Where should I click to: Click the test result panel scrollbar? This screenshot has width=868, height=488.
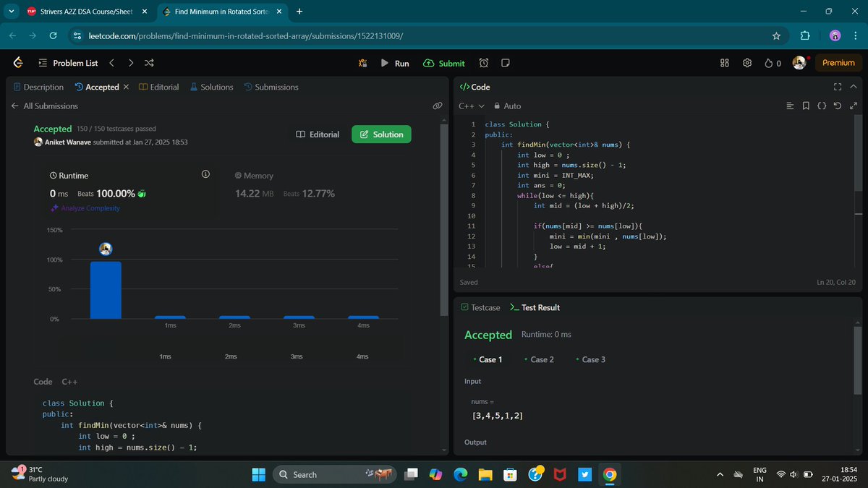click(858, 360)
